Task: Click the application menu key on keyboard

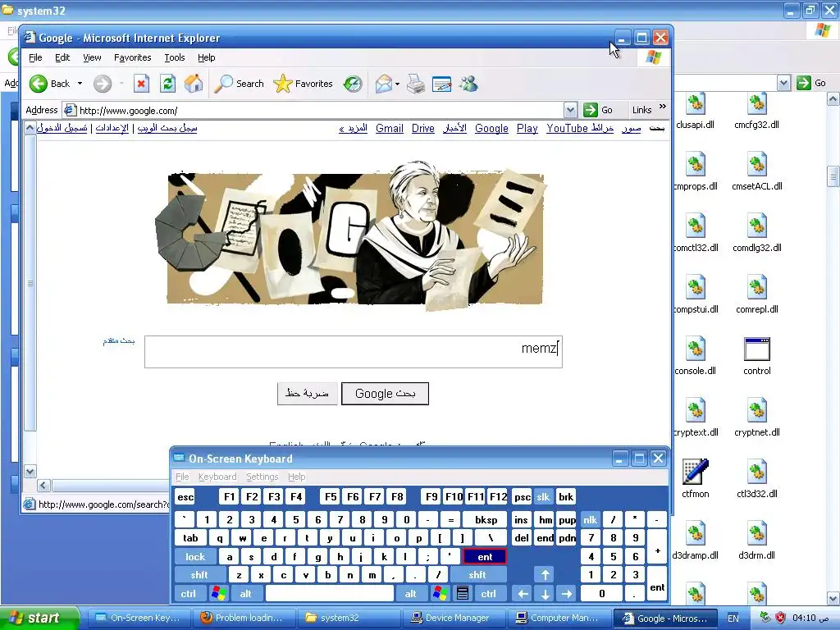Action: coord(463,594)
